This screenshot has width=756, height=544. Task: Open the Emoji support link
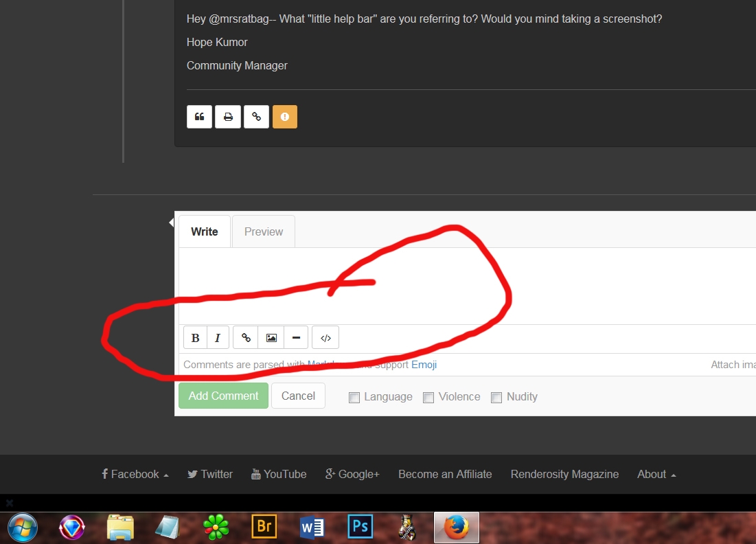pos(424,365)
